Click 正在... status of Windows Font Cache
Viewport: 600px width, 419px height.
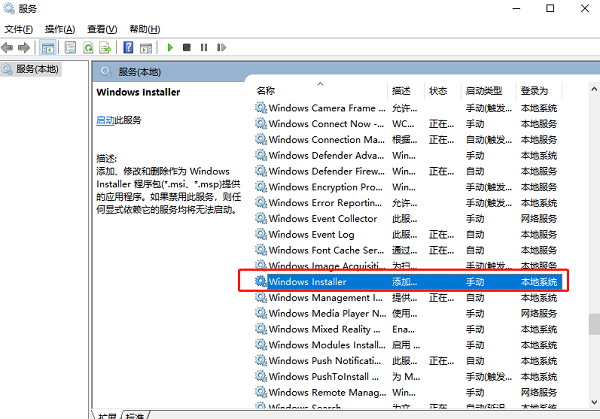coord(441,250)
